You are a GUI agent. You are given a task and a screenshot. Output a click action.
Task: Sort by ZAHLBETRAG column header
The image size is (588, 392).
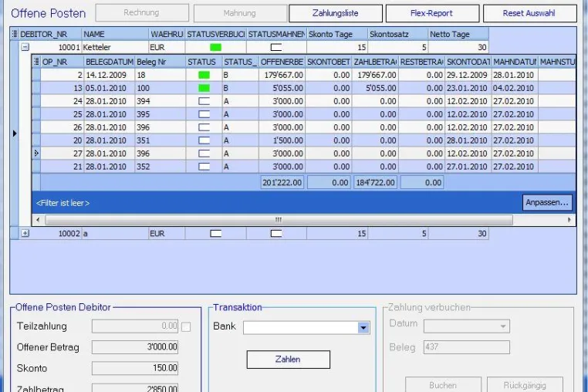375,62
